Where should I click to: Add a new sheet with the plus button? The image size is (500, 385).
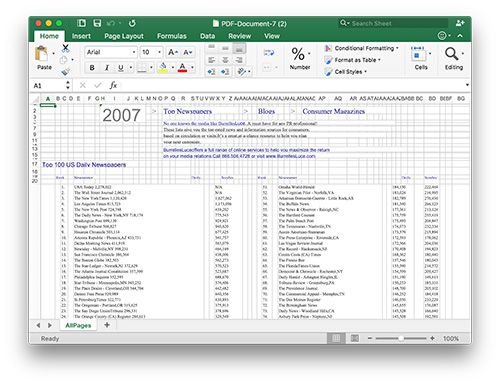point(107,325)
